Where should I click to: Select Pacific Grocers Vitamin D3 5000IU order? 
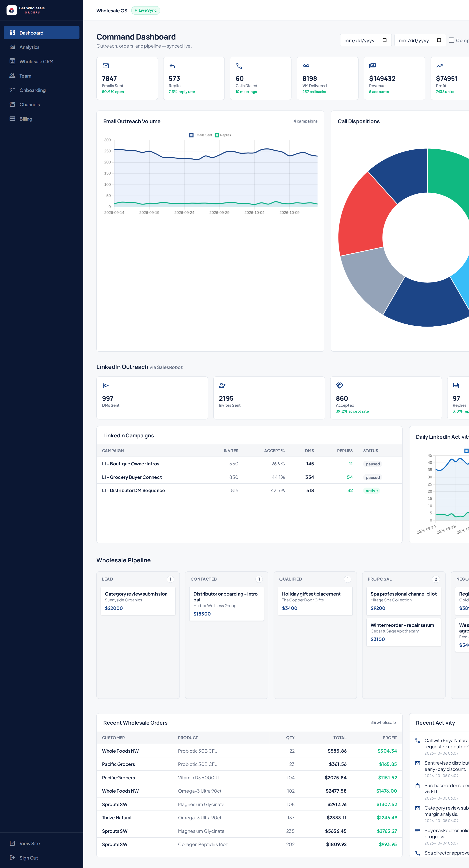[249, 778]
